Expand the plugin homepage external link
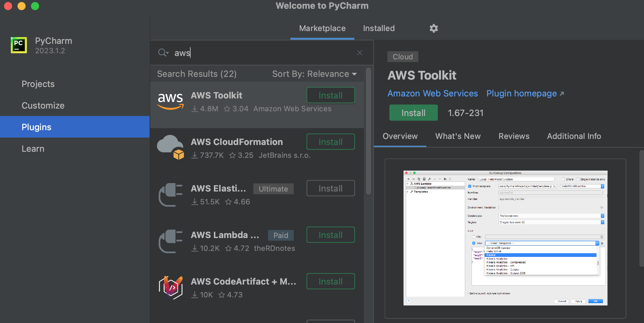The width and height of the screenshot is (644, 323). pyautogui.click(x=561, y=93)
